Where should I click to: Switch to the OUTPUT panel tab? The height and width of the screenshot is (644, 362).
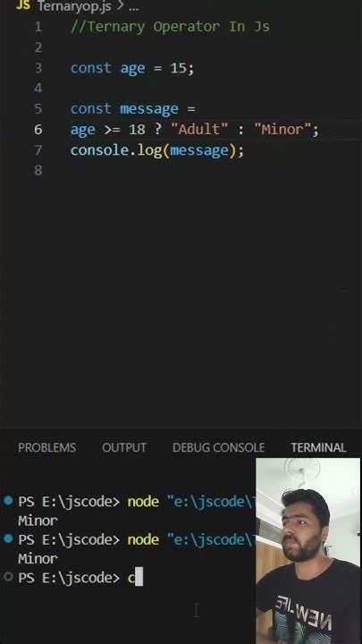tap(124, 447)
